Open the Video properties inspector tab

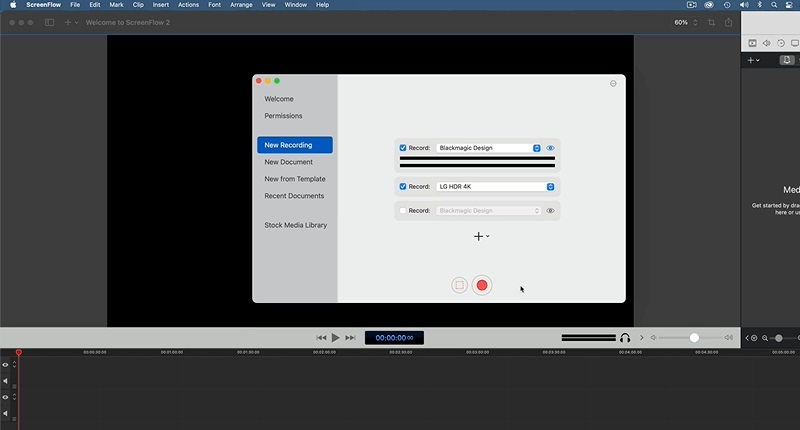(752, 43)
